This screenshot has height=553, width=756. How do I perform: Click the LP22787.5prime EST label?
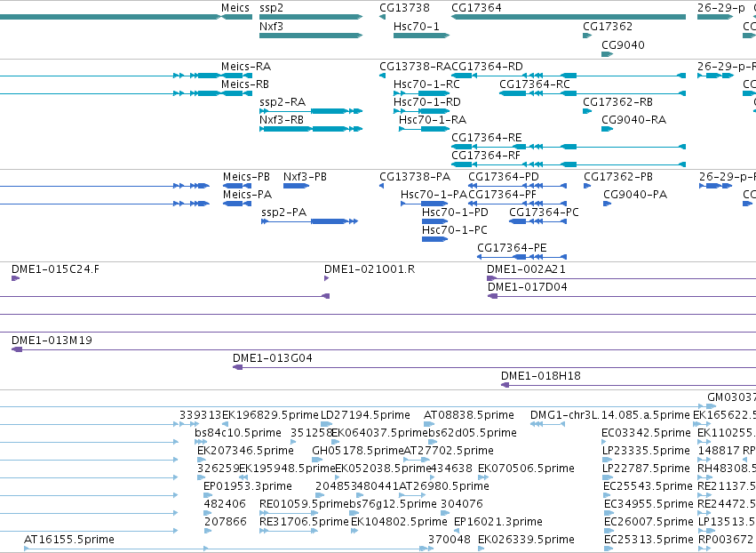[x=647, y=469]
